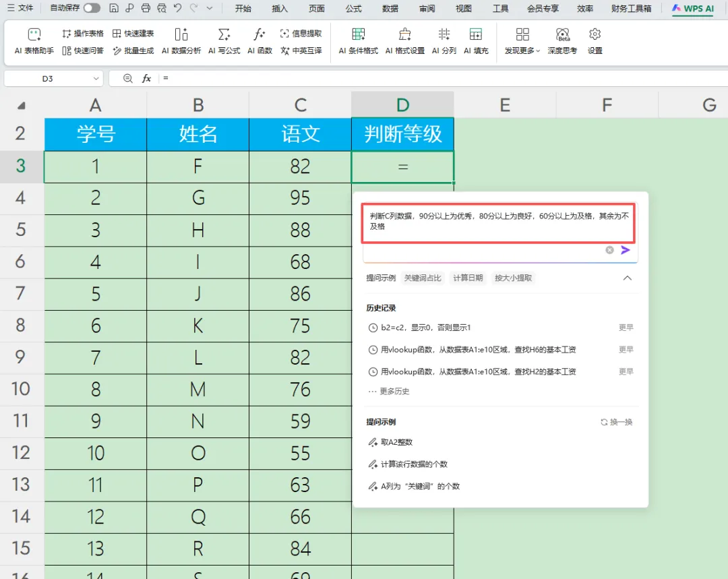Switch to the 数据 tab
The width and height of the screenshot is (728, 579).
click(390, 8)
